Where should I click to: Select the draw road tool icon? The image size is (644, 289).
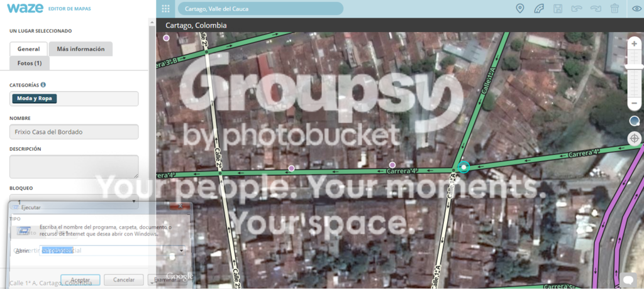click(539, 9)
